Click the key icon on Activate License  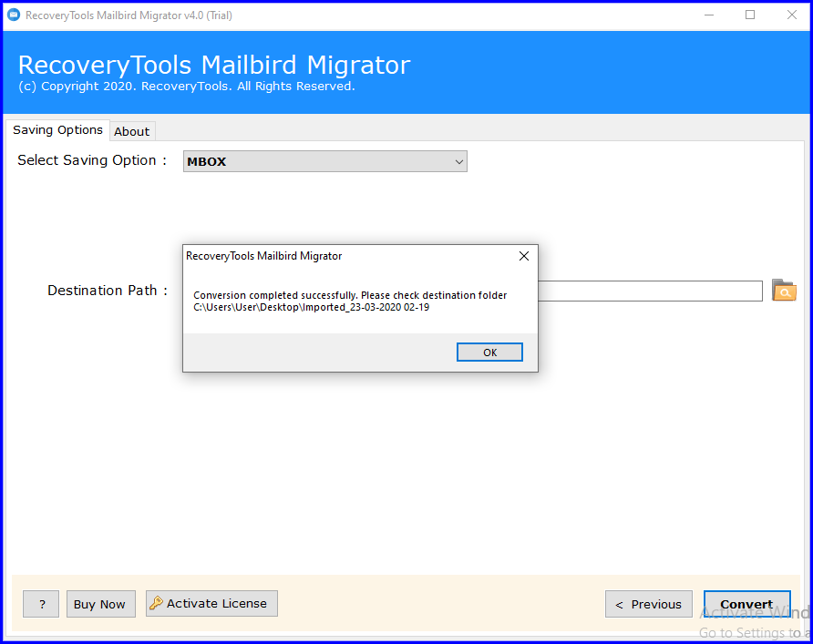tap(156, 603)
